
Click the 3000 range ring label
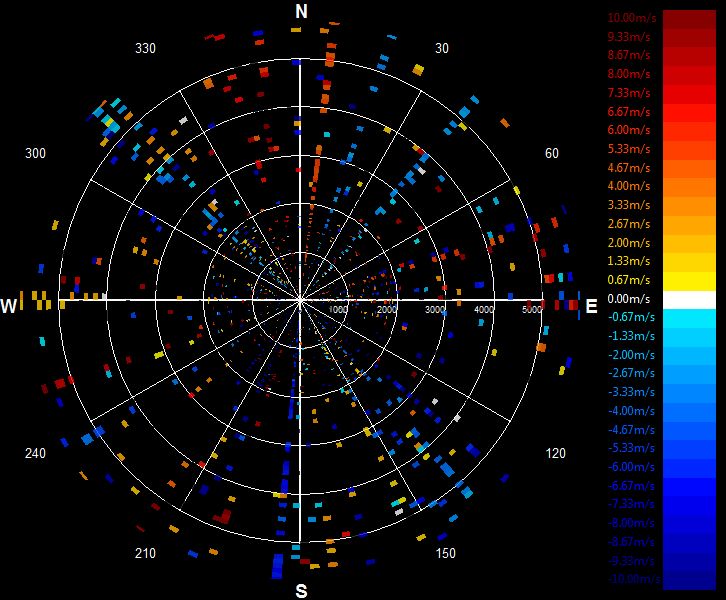435,309
